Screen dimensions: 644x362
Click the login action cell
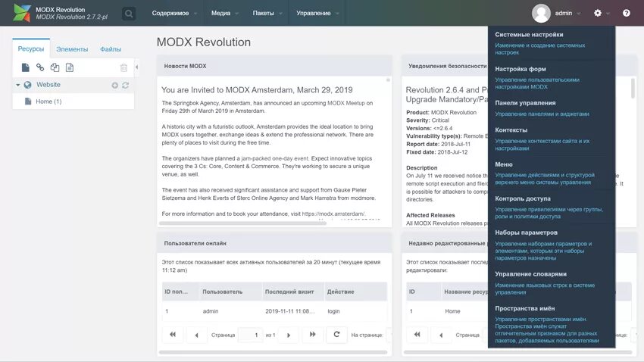tap(333, 311)
